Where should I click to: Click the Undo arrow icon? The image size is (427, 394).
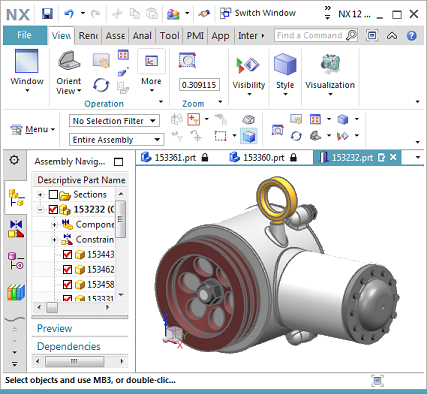(x=69, y=14)
